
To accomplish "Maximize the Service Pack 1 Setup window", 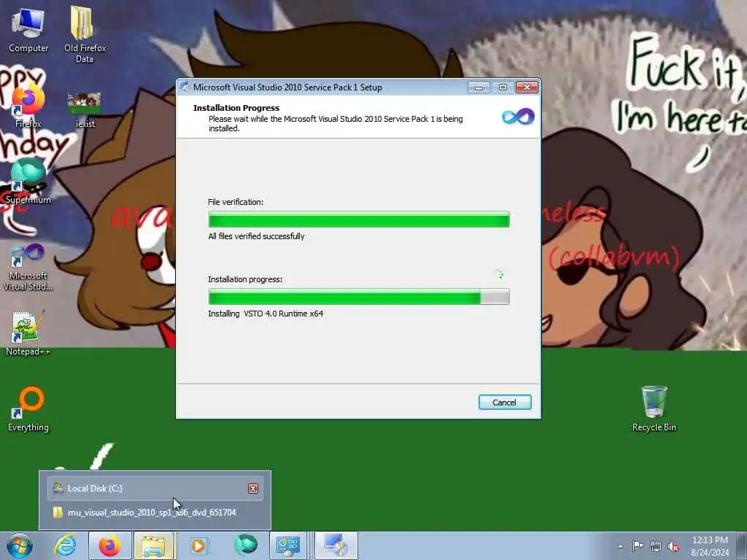I will 503,87.
